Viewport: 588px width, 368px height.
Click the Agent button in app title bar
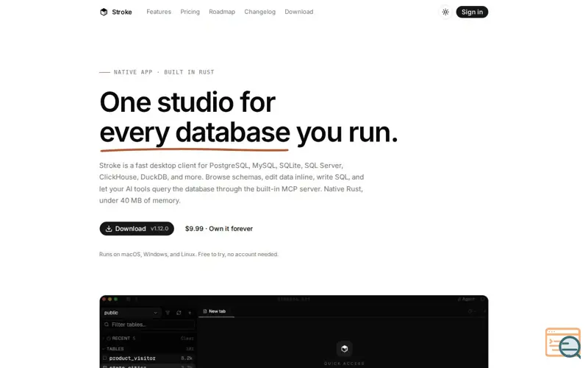(466, 300)
